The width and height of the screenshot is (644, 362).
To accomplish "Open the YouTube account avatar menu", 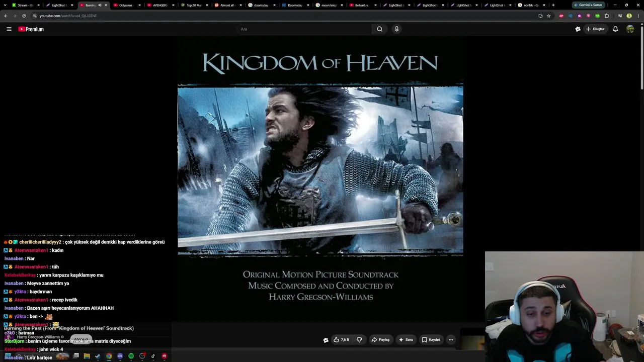I will click(630, 29).
